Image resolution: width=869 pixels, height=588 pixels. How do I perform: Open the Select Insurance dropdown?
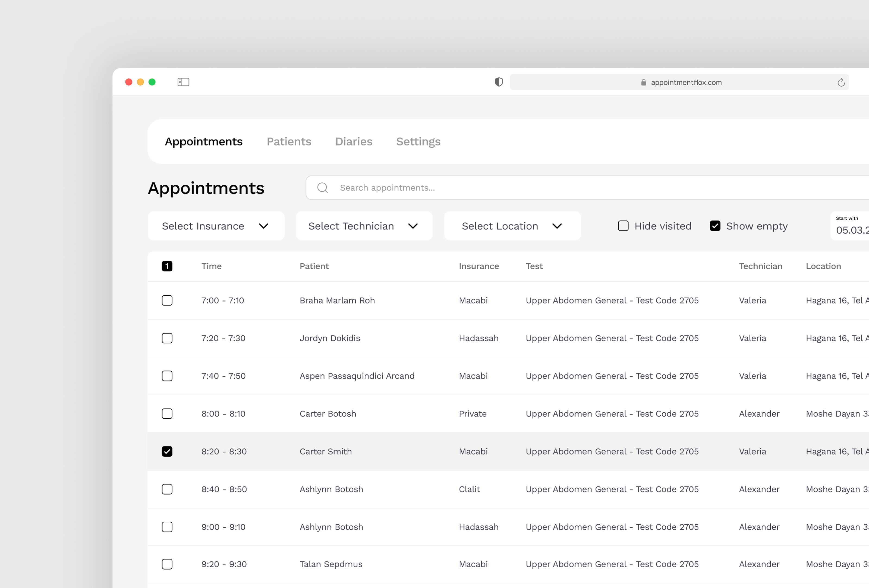pyautogui.click(x=216, y=226)
